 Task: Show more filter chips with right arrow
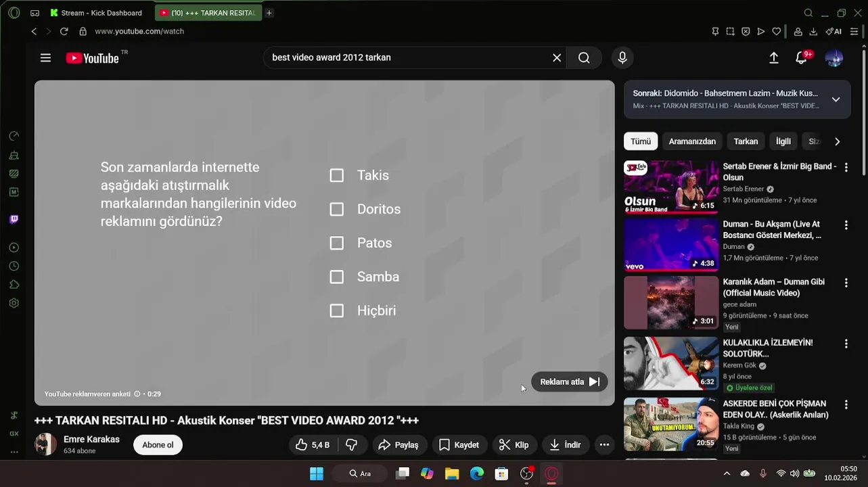[x=837, y=141]
